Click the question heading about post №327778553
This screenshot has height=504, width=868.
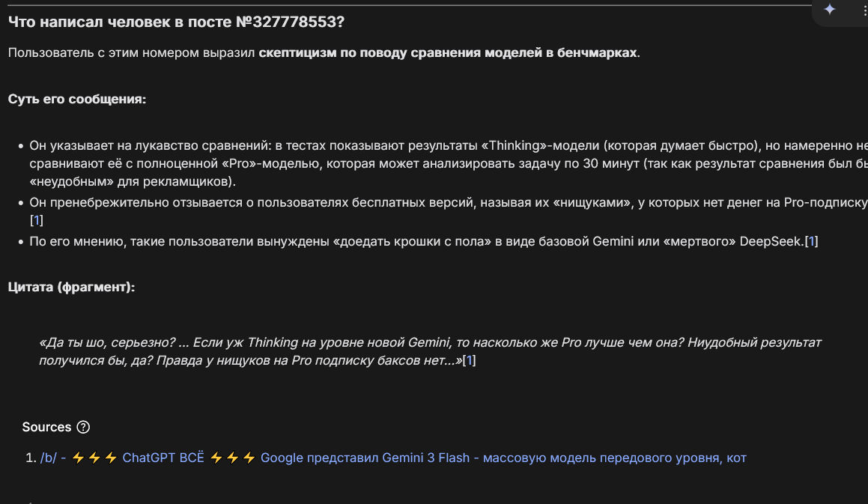(x=176, y=22)
